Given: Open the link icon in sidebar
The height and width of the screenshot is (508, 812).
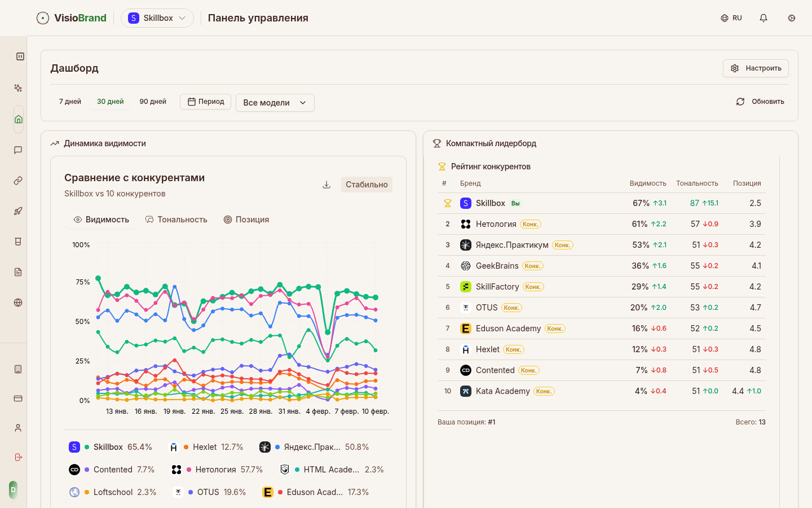Looking at the screenshot, I should [x=18, y=181].
